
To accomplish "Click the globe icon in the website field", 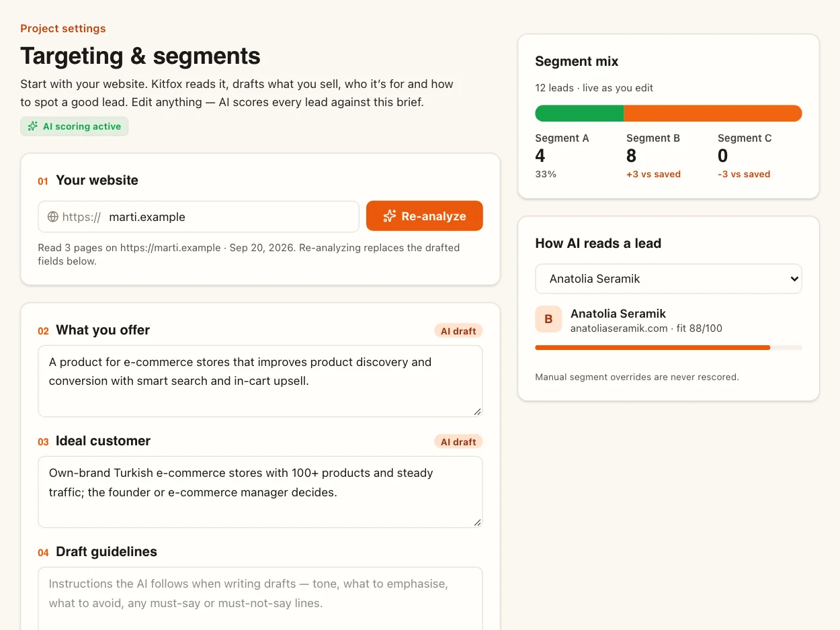I will pos(53,217).
